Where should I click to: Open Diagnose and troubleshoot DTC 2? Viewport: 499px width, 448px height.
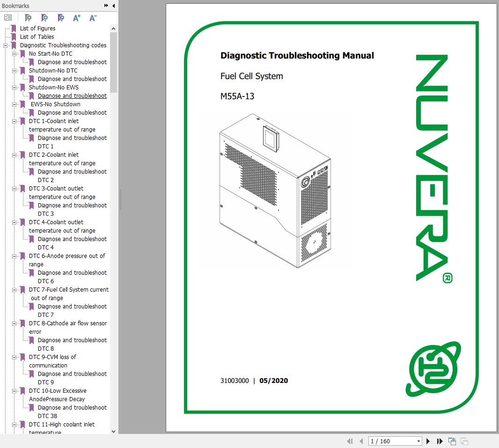tap(72, 176)
